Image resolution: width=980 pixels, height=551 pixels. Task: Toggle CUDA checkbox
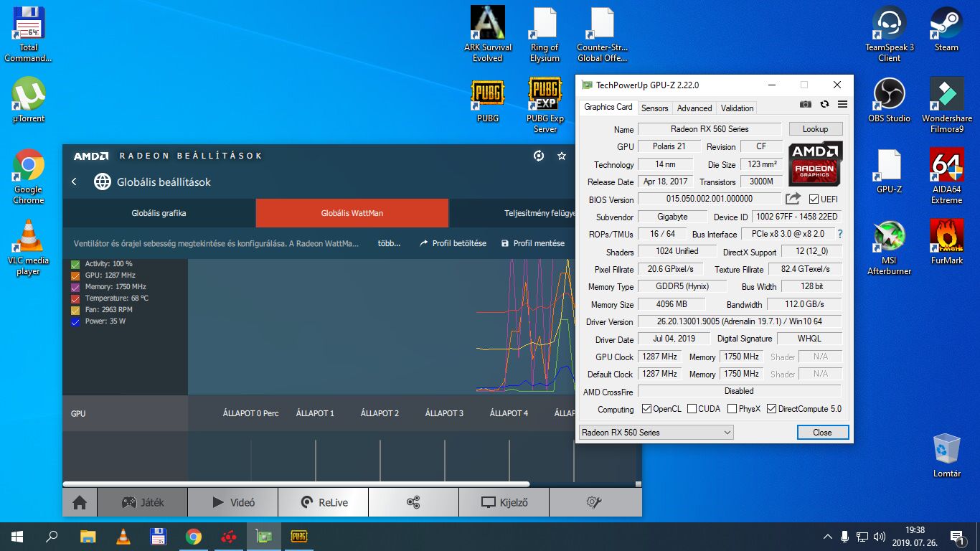click(x=692, y=409)
